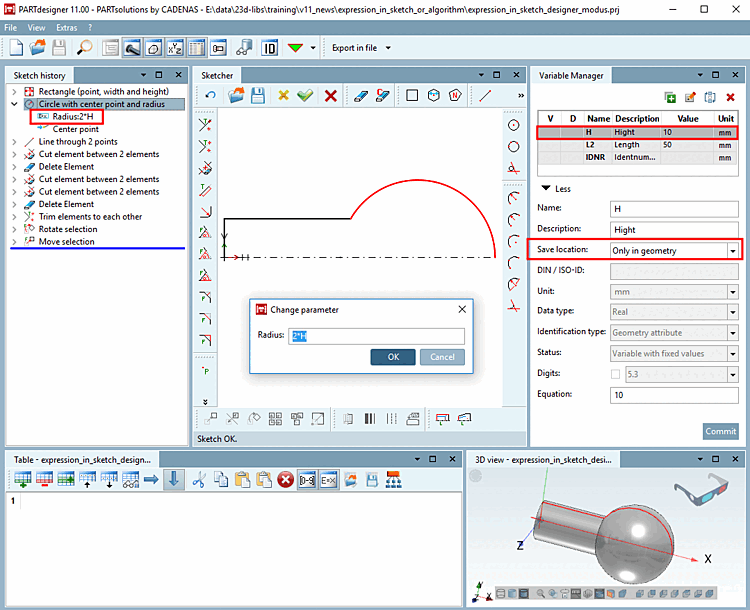Open the Extras menu
750x610 pixels.
click(x=66, y=27)
